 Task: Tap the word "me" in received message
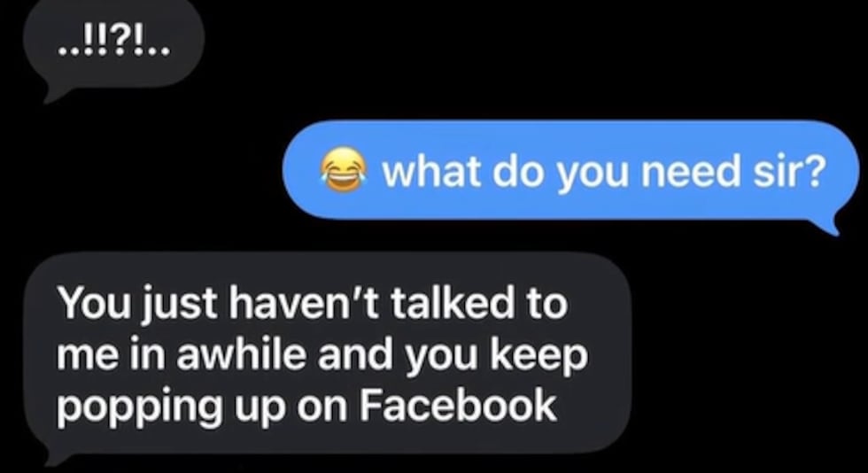[81, 357]
